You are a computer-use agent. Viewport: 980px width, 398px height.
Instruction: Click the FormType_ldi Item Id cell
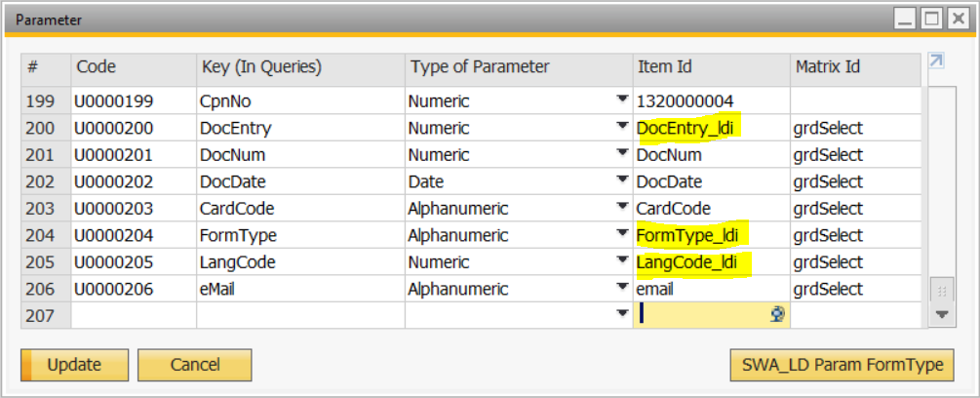click(711, 235)
